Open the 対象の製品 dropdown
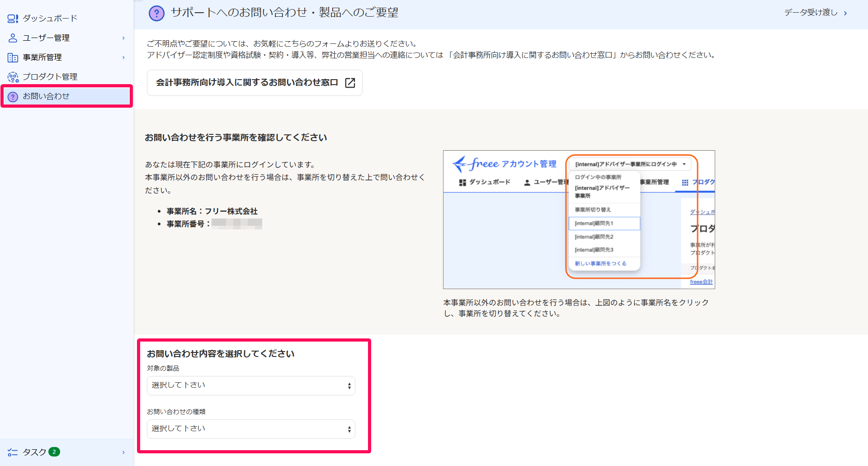 [x=251, y=385]
